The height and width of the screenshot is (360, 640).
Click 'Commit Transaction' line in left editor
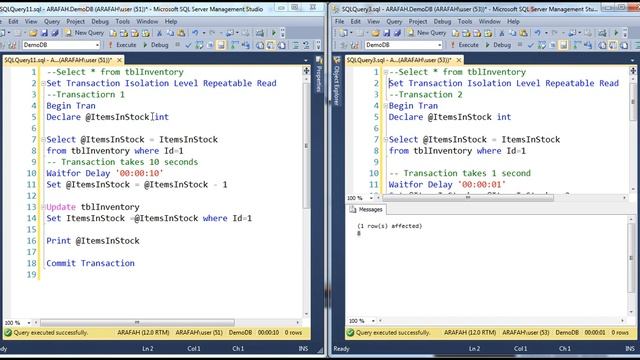point(90,263)
